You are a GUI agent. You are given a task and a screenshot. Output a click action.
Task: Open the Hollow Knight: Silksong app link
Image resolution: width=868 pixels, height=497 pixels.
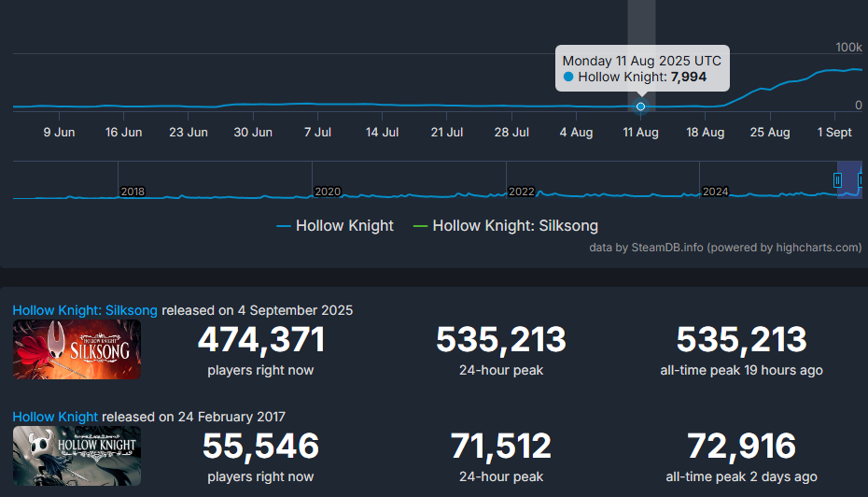pyautogui.click(x=85, y=310)
